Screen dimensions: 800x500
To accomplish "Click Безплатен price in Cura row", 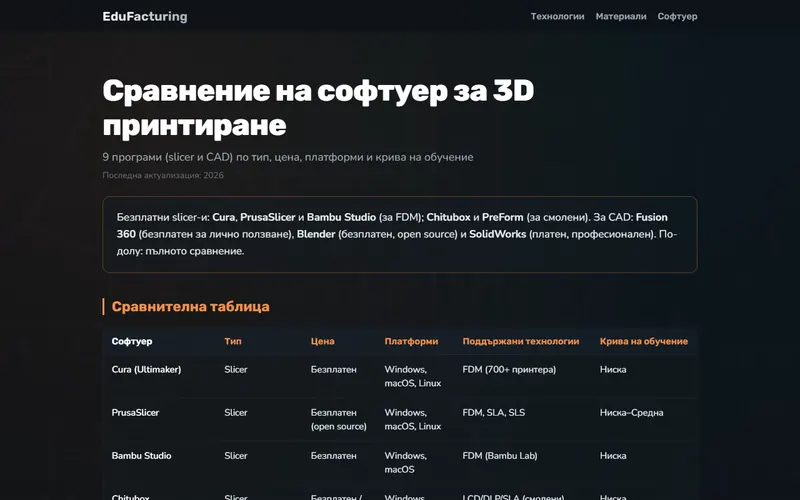I will click(x=334, y=369).
